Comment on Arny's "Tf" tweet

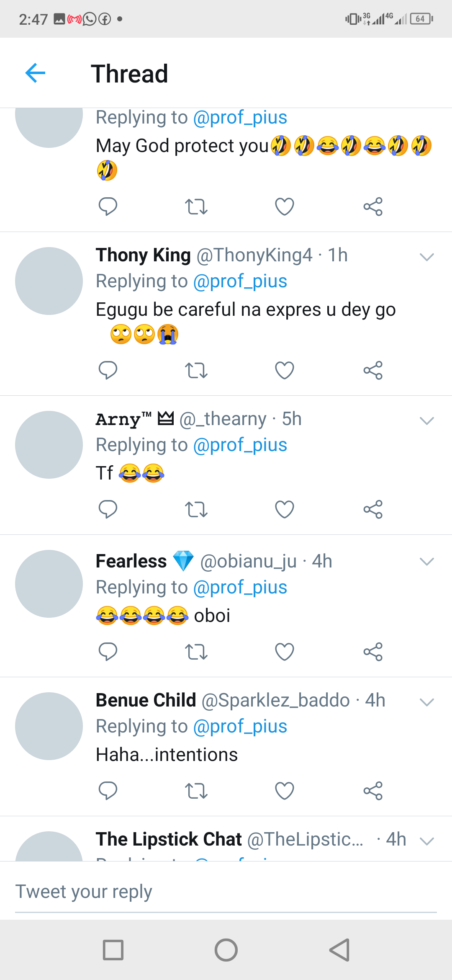point(108,509)
